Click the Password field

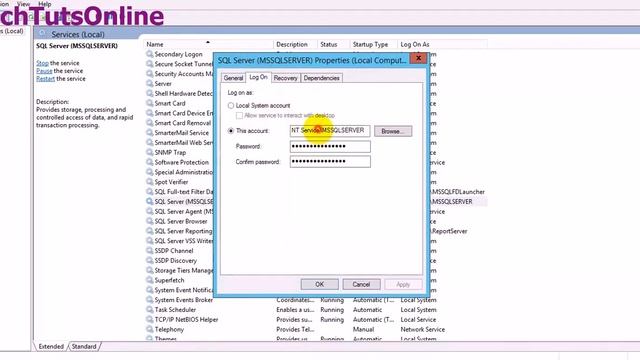coord(330,147)
